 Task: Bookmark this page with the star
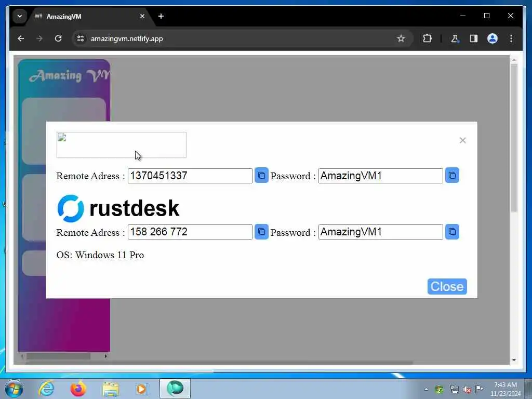click(401, 38)
